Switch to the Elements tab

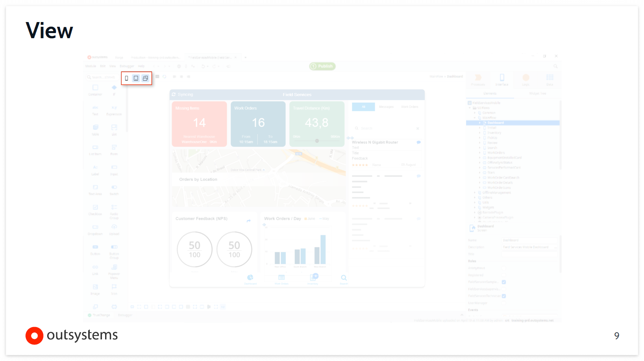[490, 94]
